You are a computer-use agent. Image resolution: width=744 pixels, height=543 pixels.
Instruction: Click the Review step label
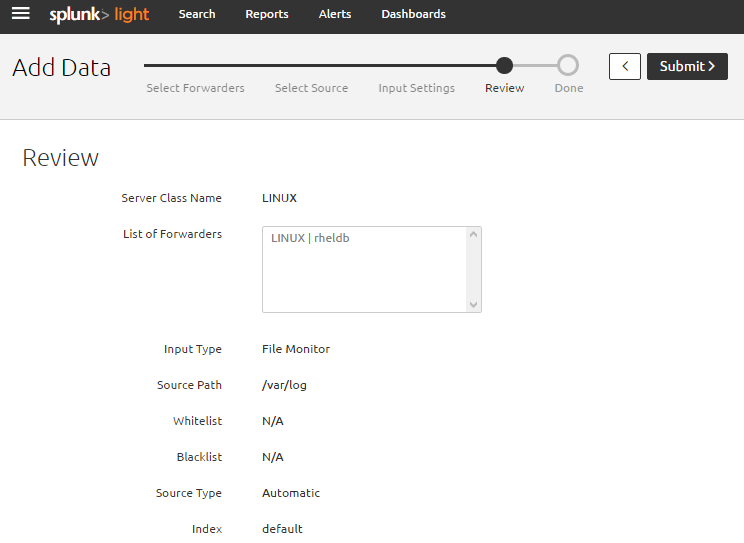[504, 88]
